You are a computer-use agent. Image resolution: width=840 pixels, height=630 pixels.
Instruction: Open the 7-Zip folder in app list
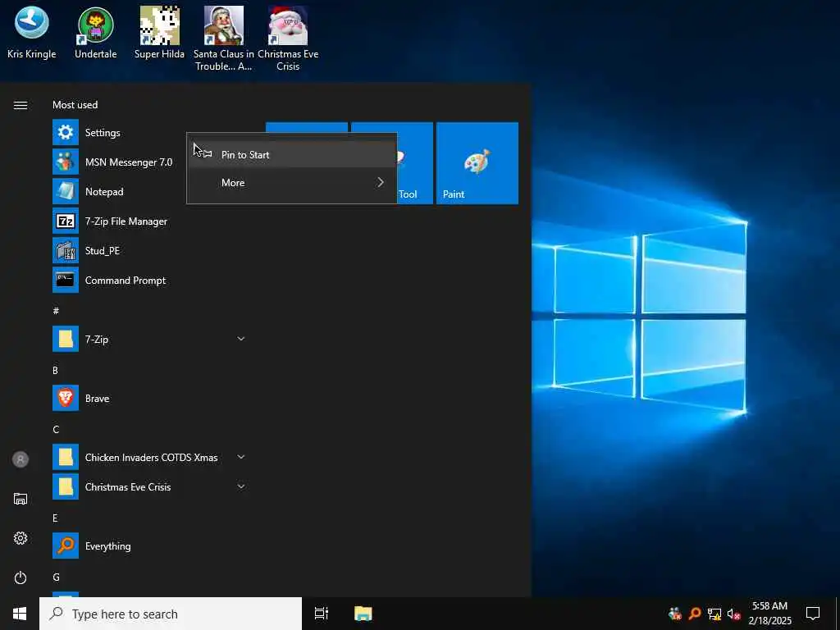tap(150, 339)
